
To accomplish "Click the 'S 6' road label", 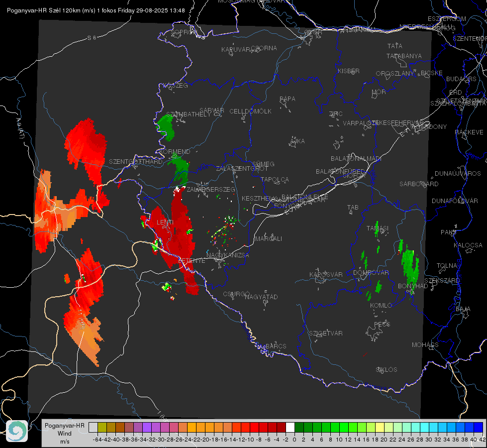I will tap(92, 38).
